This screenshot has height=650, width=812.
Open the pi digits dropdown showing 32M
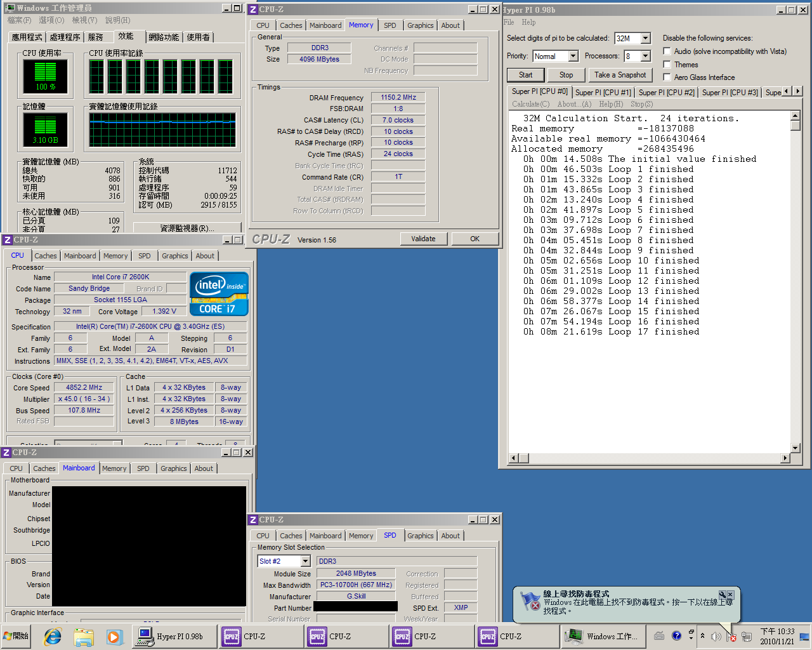coord(645,39)
